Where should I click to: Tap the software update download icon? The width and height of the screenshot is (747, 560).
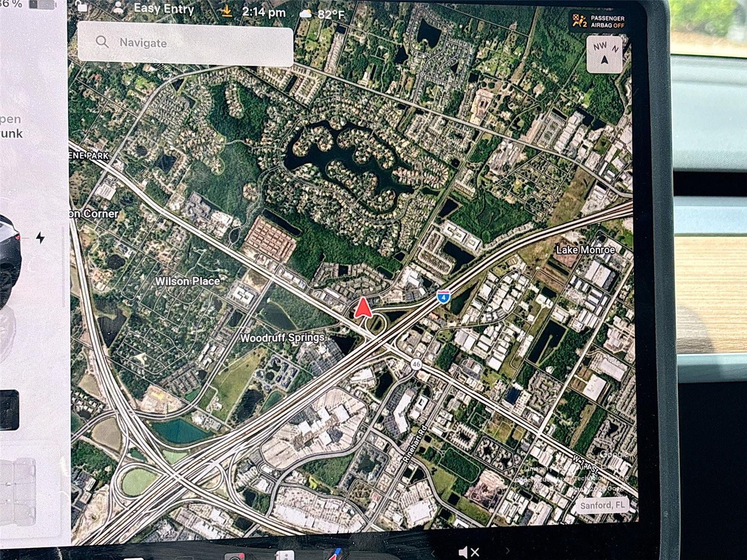pos(227,11)
